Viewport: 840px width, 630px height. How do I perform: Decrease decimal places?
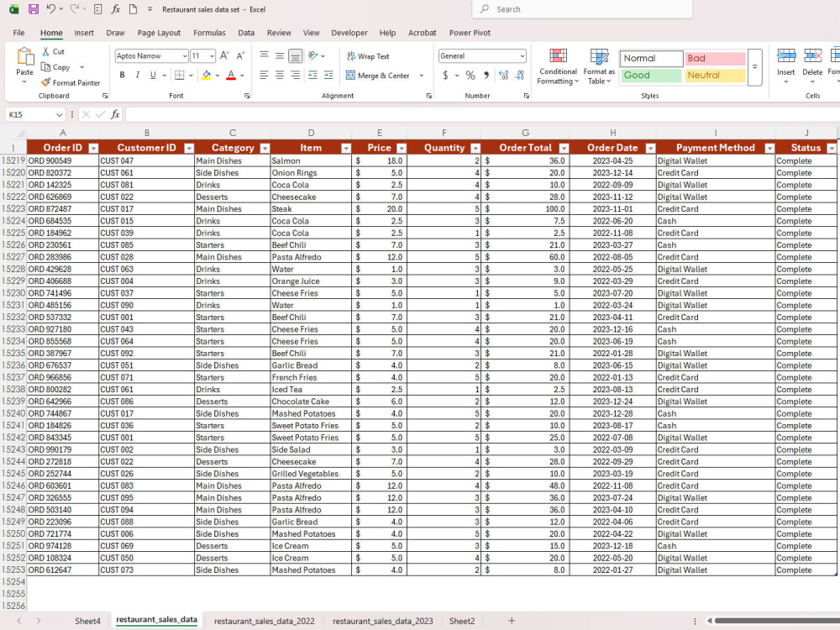click(x=520, y=76)
